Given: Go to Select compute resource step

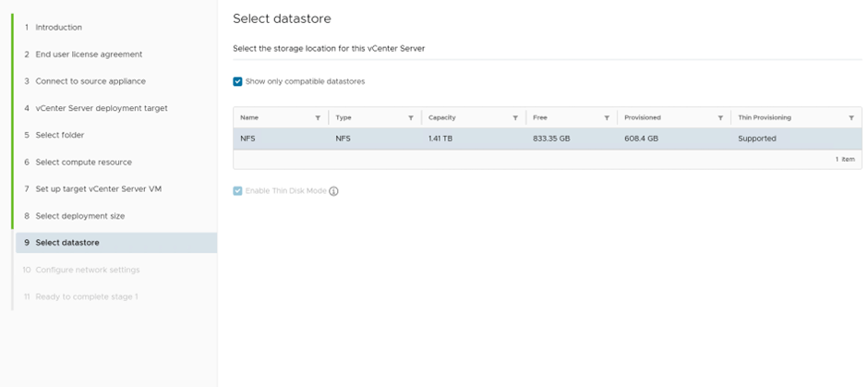Looking at the screenshot, I should click(x=83, y=162).
